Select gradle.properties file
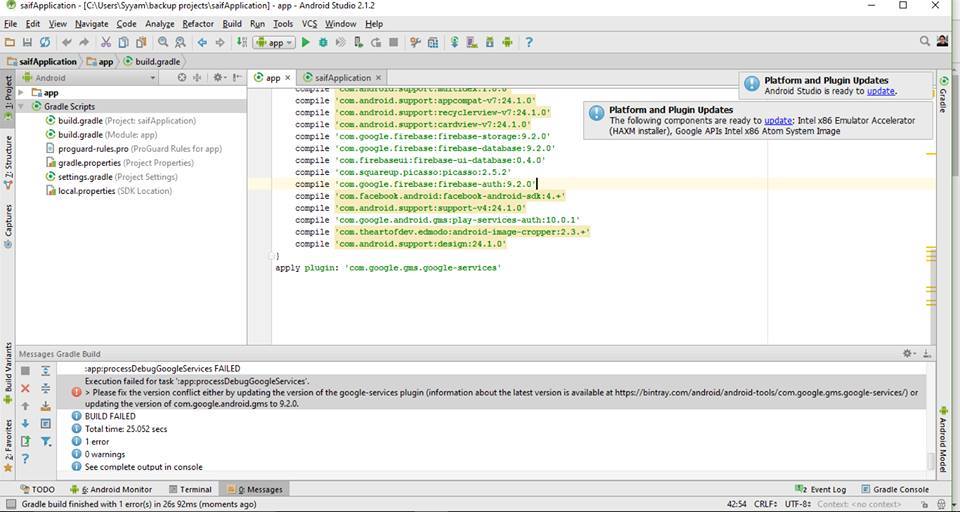This screenshot has height=512, width=960. [120, 163]
